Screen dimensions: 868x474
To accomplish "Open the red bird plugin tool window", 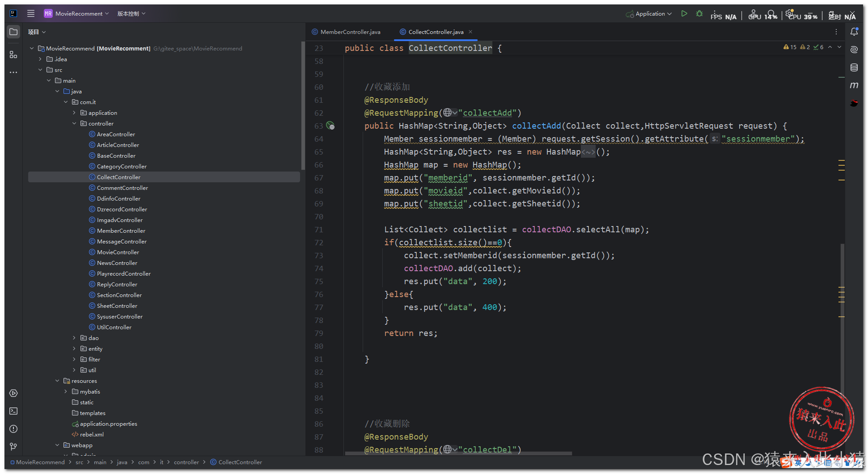I will (854, 103).
